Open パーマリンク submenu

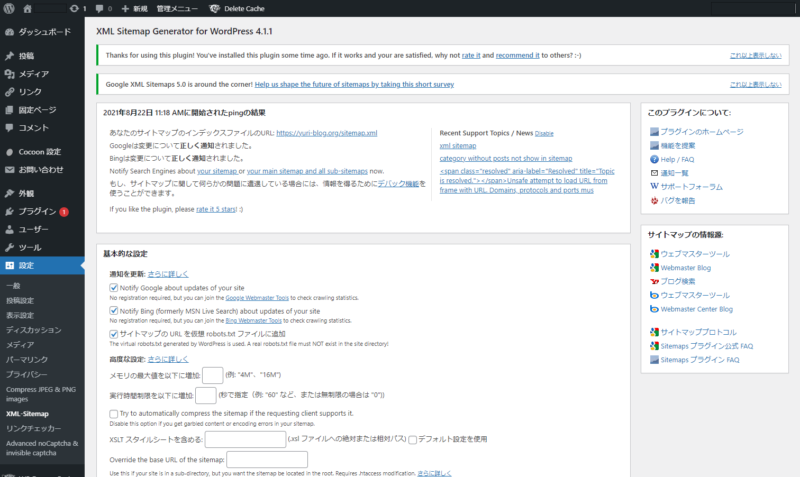coord(27,360)
